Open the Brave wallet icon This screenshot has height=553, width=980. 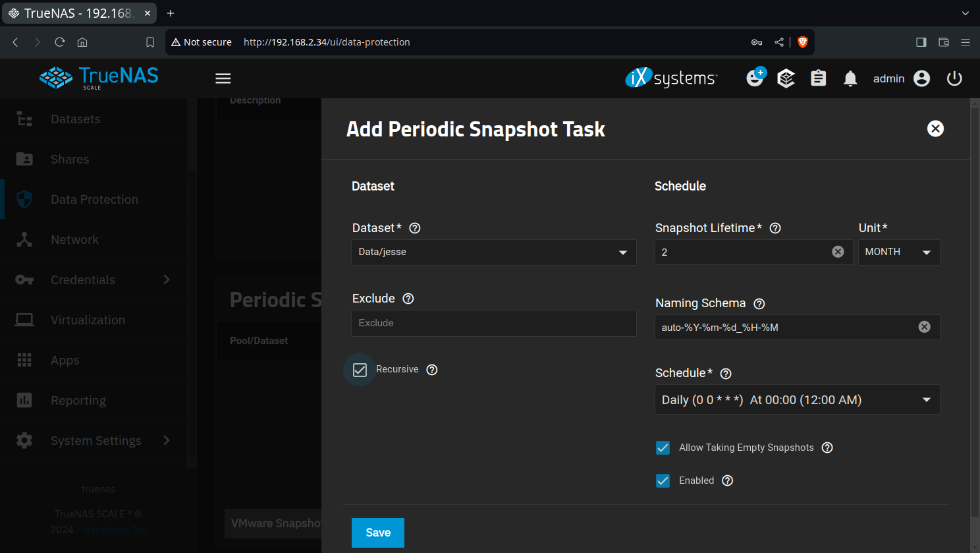pyautogui.click(x=944, y=42)
